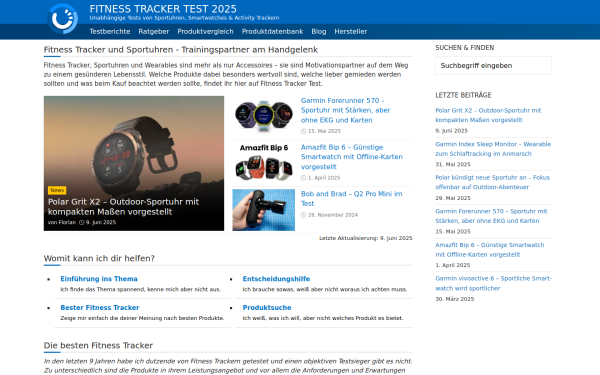The image size is (600, 375).
Task: Click the sidebar heading LETZTE BEITRÄGE
Action: tap(463, 95)
